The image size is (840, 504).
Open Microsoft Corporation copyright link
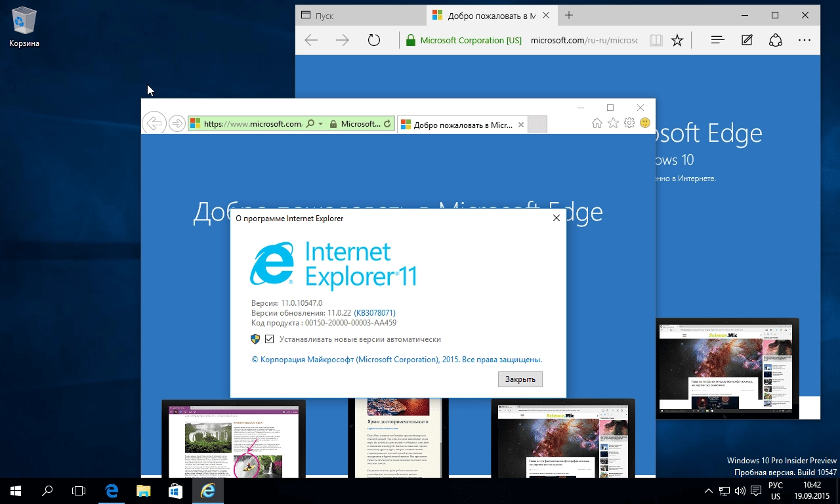pyautogui.click(x=397, y=360)
